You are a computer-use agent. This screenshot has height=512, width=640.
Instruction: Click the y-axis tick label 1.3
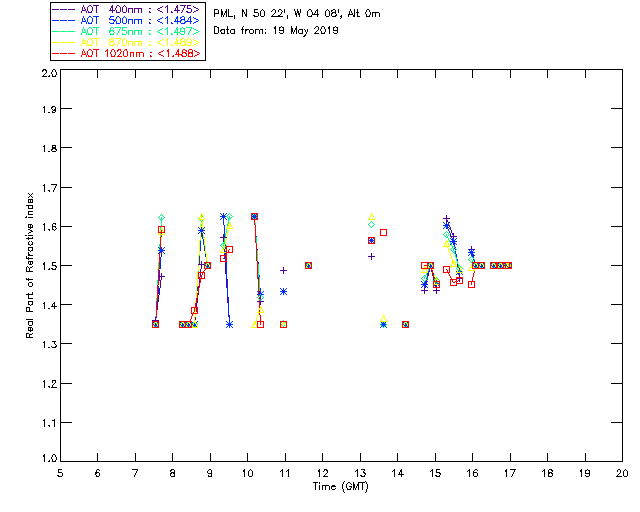pyautogui.click(x=49, y=344)
